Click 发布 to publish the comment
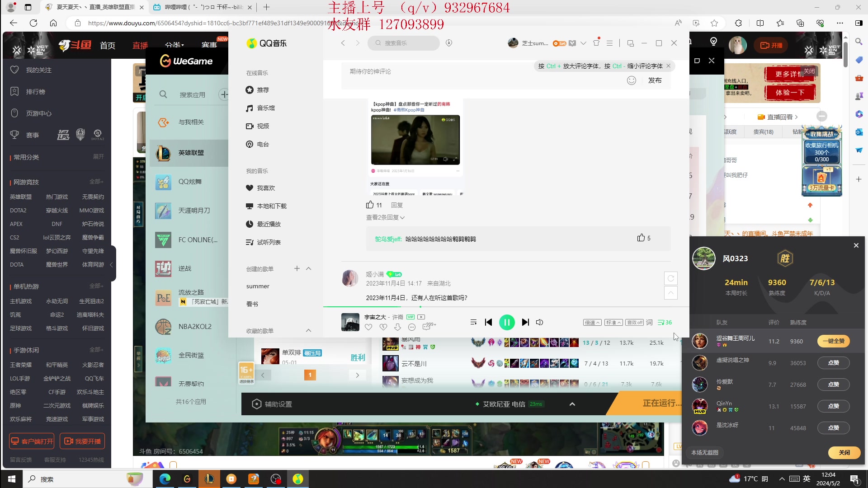Viewport: 868px width, 488px height. pos(654,80)
